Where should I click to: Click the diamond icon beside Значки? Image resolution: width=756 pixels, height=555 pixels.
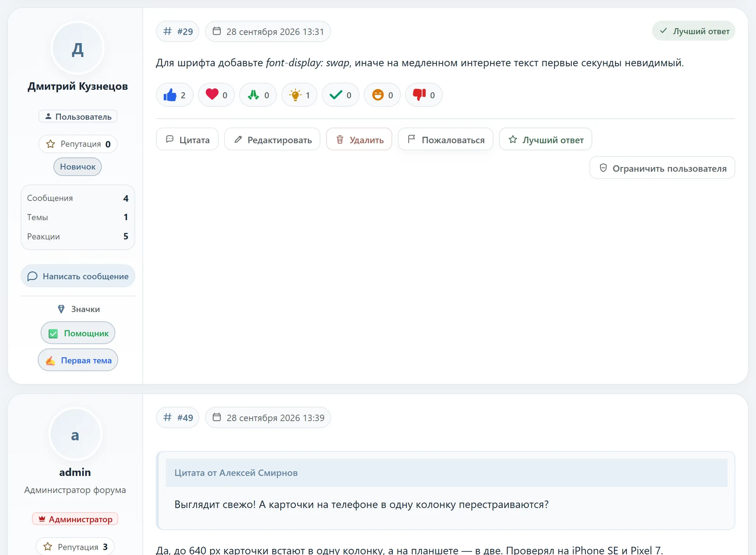pyautogui.click(x=61, y=309)
